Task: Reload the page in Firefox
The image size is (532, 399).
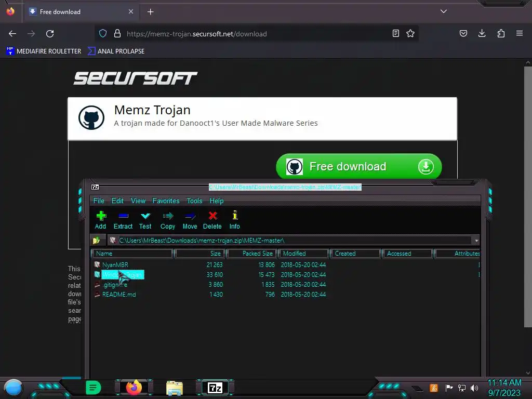Action: [x=50, y=34]
